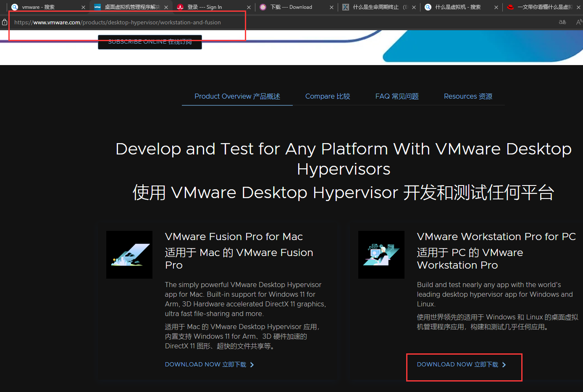Close the '下载 --- Download' tab
The height and width of the screenshot is (392, 583).
click(x=331, y=7)
